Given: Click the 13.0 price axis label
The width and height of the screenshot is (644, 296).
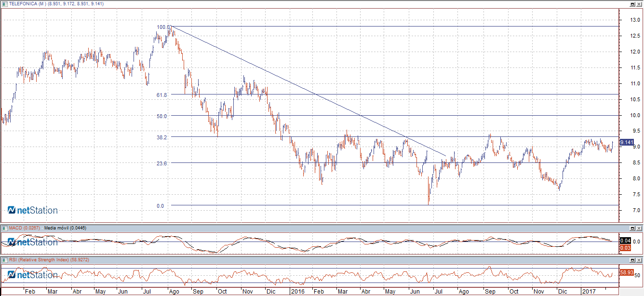Looking at the screenshot, I should tap(634, 20).
